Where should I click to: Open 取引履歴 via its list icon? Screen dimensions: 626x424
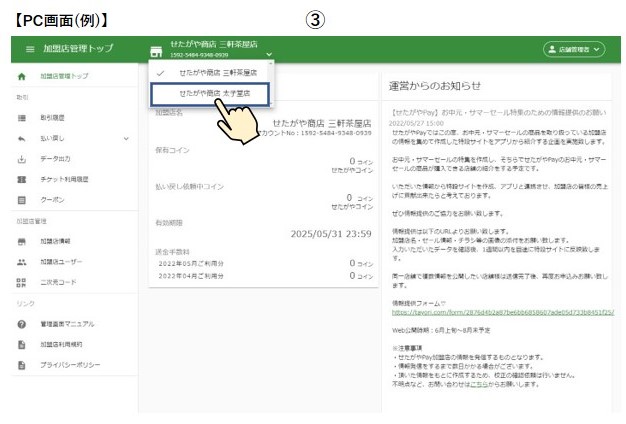(22, 118)
